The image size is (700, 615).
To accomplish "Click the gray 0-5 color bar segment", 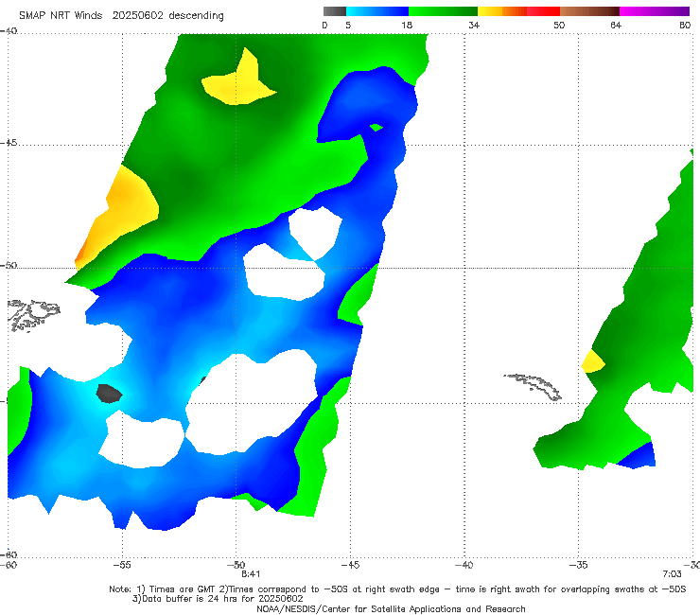I will click(335, 11).
